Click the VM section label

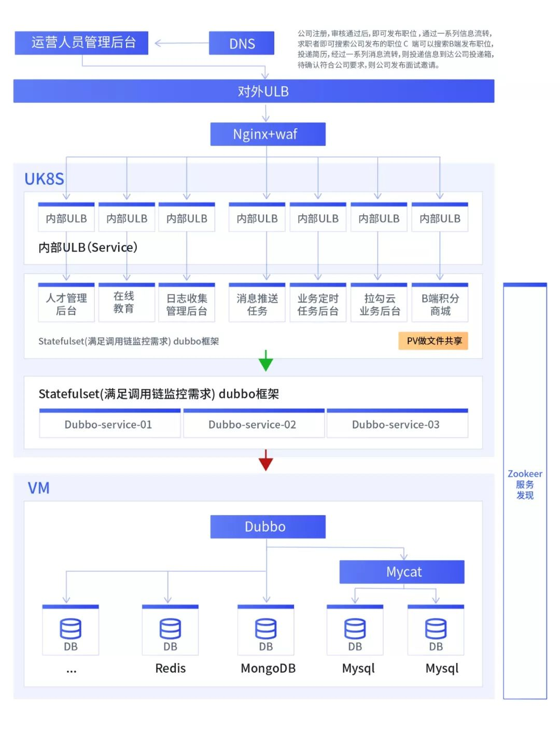(38, 488)
